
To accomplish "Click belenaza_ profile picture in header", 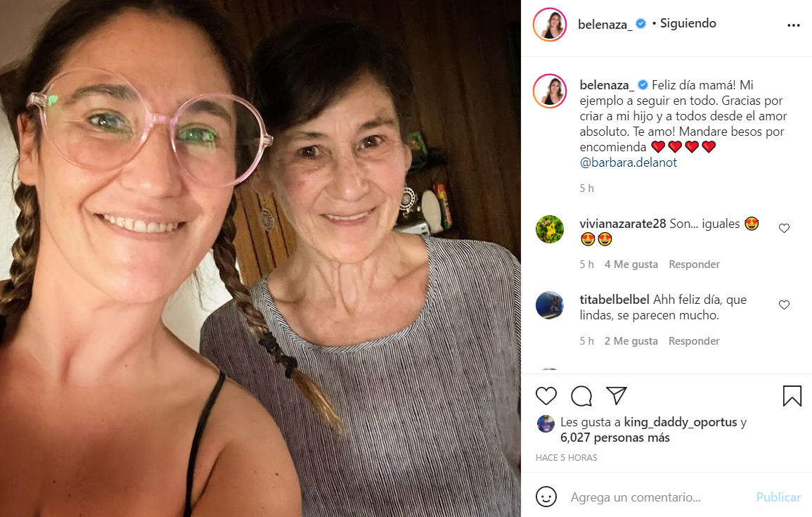I will click(550, 25).
